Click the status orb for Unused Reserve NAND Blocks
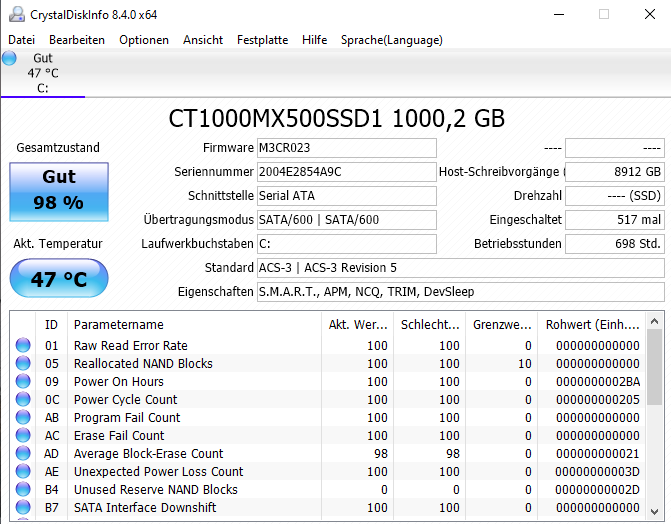 (x=23, y=489)
